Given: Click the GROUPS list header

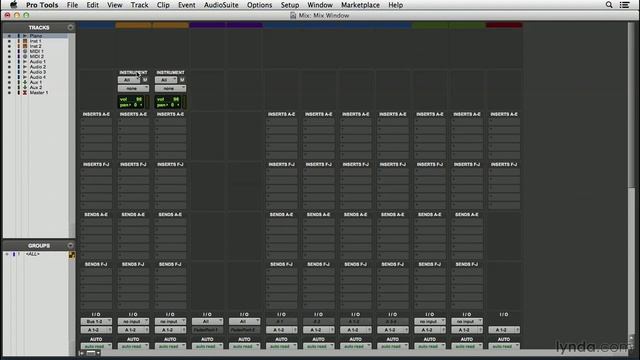Looking at the screenshot, I should [x=39, y=245].
